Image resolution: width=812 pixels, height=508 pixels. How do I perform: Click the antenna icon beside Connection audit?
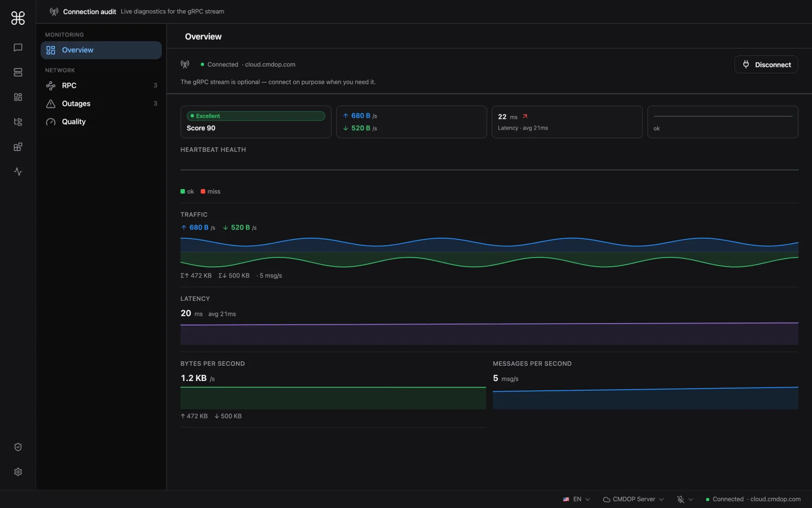[54, 12]
